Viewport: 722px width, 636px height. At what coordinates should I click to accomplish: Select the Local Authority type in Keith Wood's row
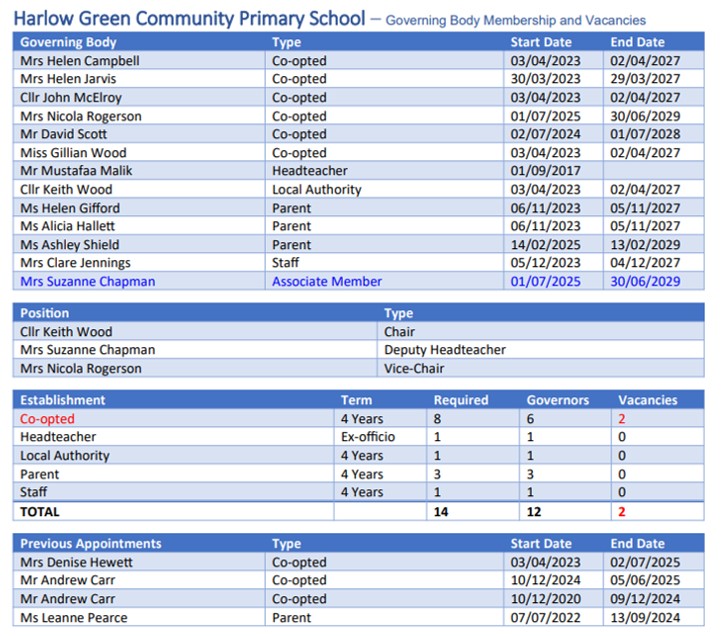[317, 190]
